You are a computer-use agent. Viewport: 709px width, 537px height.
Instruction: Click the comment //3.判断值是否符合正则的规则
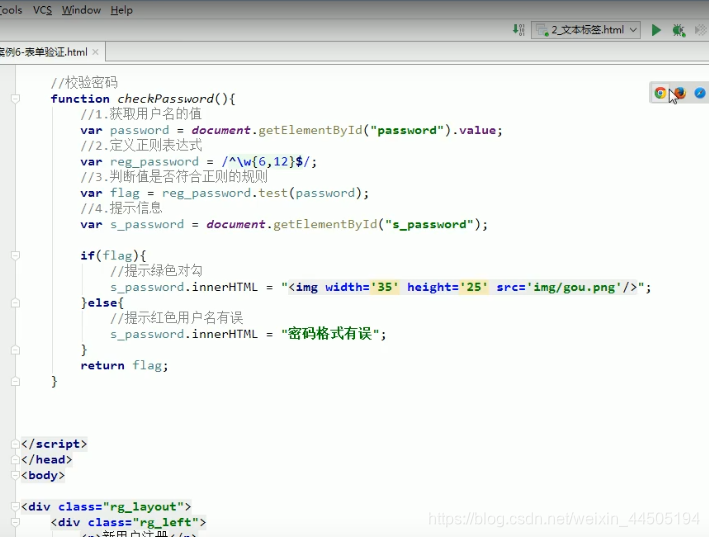click(x=174, y=177)
